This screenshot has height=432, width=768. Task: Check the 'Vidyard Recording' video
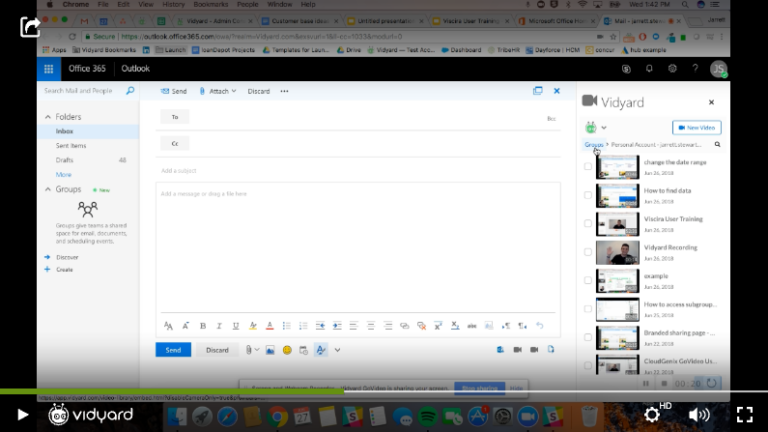(x=588, y=252)
